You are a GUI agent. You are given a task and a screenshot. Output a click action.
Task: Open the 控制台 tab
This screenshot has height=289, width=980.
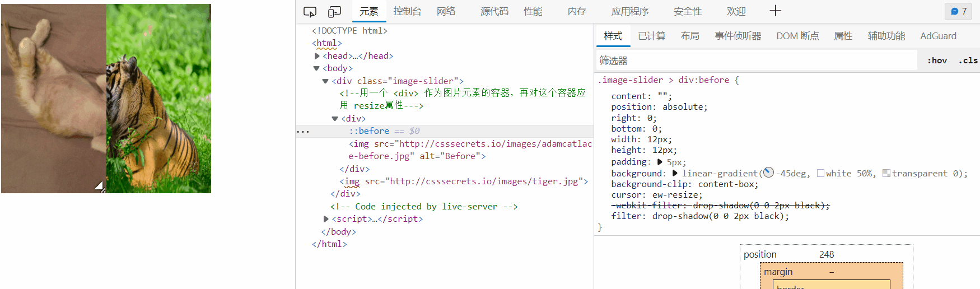pos(407,11)
